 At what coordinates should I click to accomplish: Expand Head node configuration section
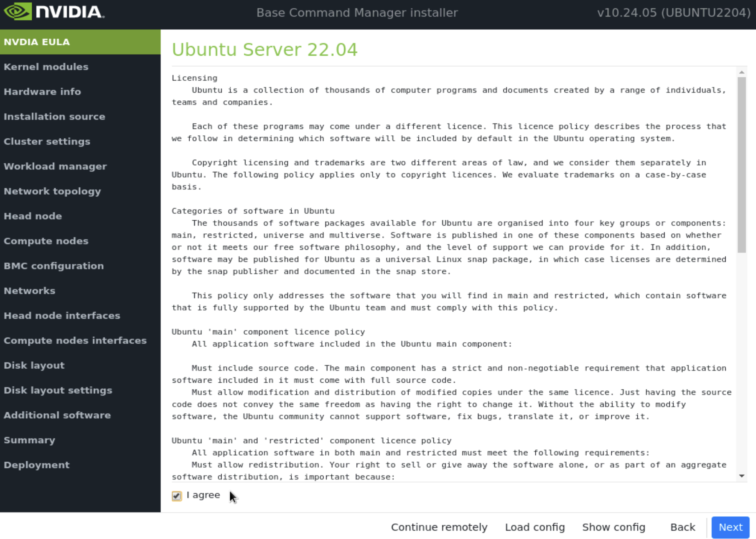point(33,216)
